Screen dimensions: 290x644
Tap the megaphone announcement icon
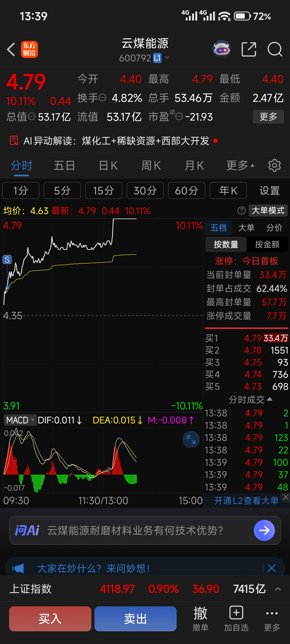(18, 568)
